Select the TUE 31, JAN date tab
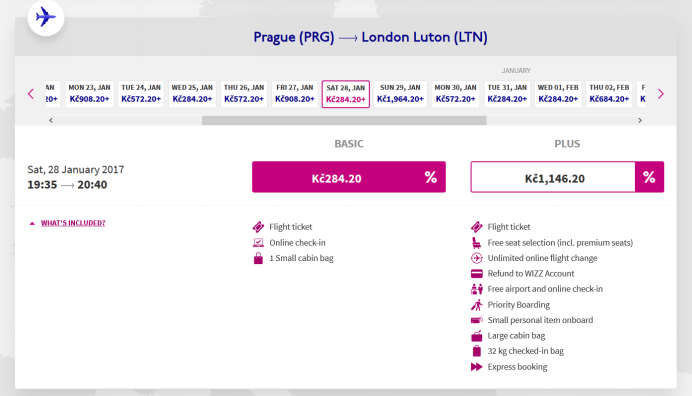This screenshot has height=396, width=692. pyautogui.click(x=507, y=94)
